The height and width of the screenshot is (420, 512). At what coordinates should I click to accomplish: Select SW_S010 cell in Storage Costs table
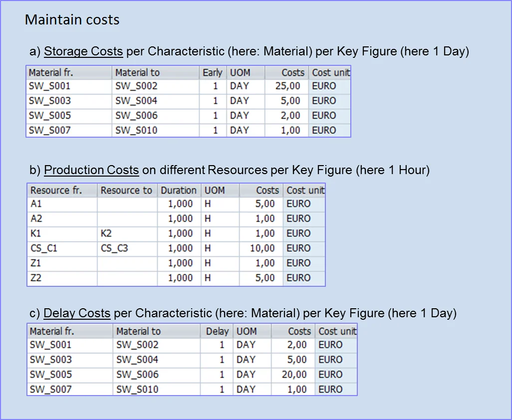click(x=156, y=130)
